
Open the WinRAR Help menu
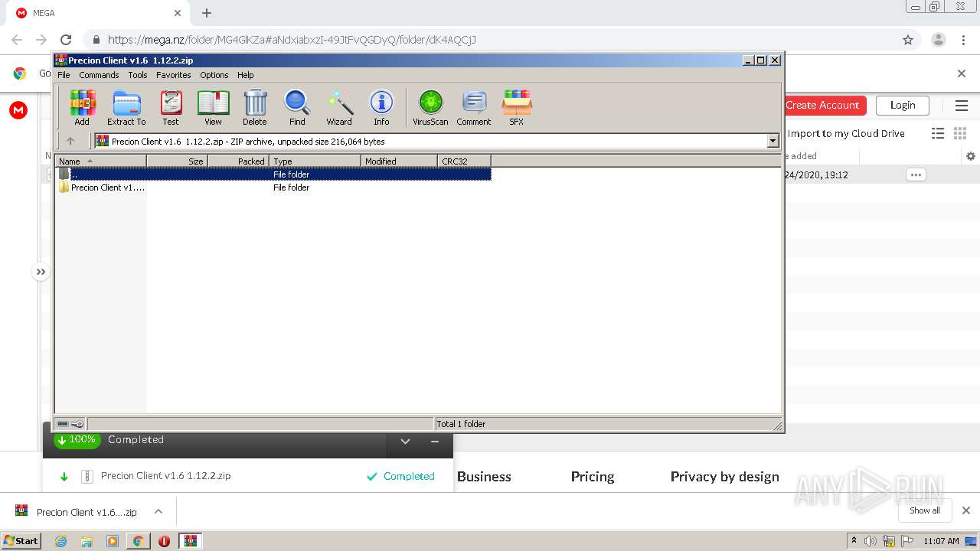245,75
